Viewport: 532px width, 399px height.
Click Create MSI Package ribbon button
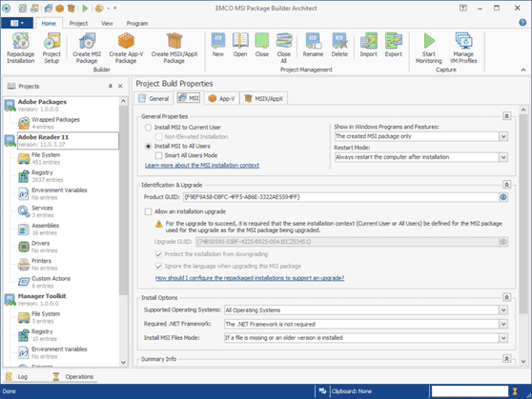[x=87, y=49]
